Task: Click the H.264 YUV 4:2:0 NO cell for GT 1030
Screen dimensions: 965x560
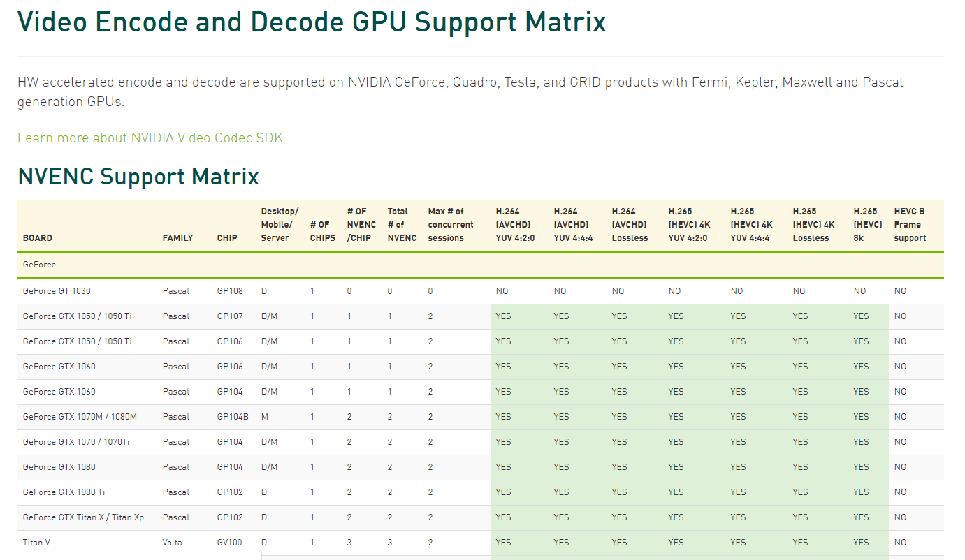Action: tap(502, 291)
